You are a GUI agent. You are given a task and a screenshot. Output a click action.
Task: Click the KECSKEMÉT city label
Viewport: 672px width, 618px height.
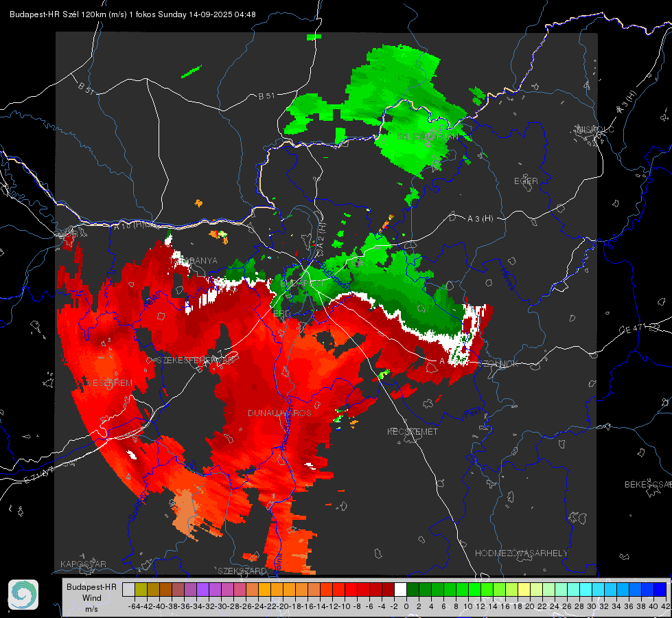click(x=413, y=431)
